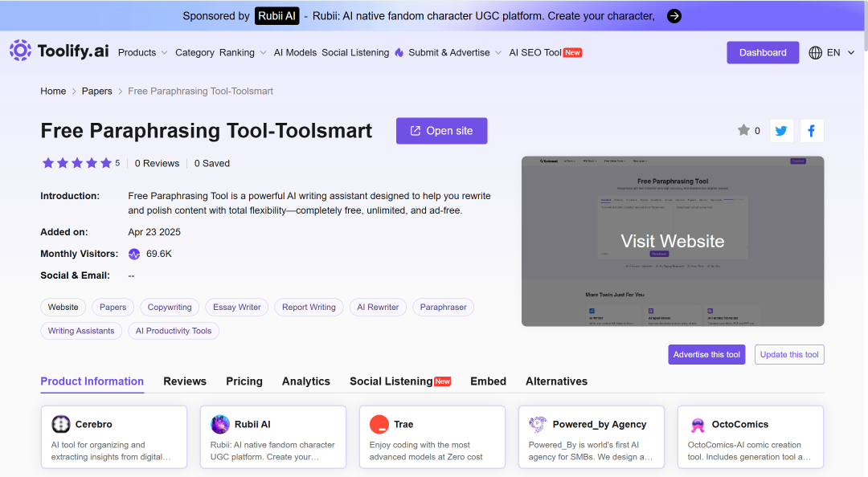Switch to the Product Information tab
Screen dimensions: 868x477
tap(92, 381)
